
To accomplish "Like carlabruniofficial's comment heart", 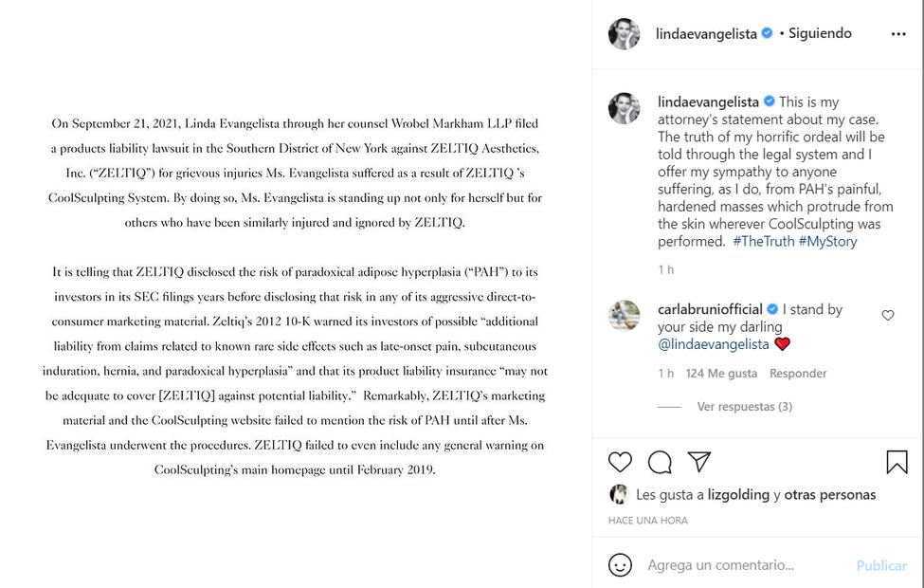I will coord(888,315).
